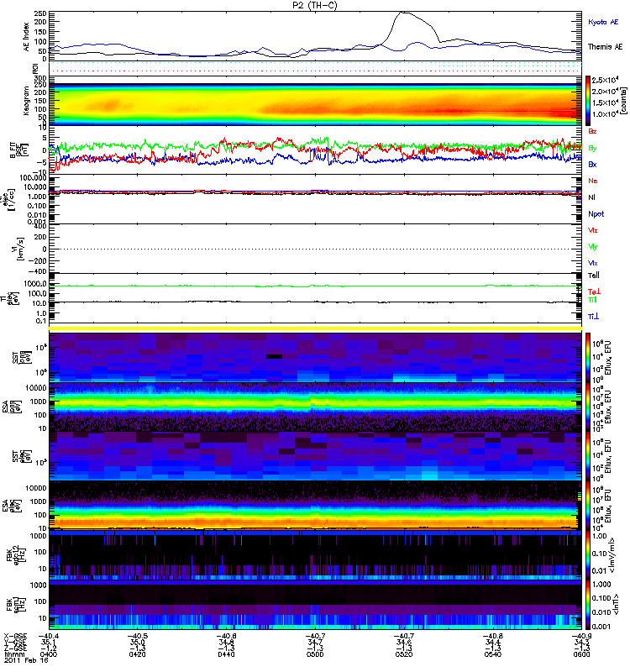Click the Keogram counts color bar
Image resolution: width=630 pixels, height=672 pixels.
(588, 101)
